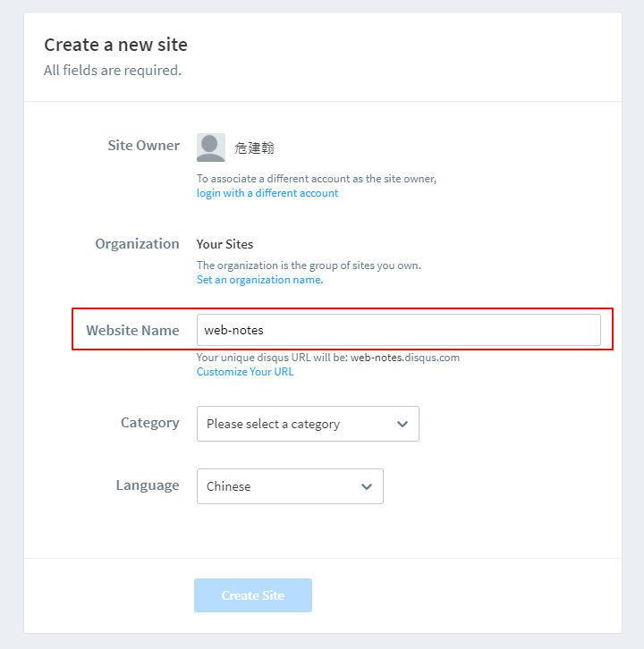644x649 pixels.
Task: Click 'Set an organization name.' link
Action: click(x=259, y=280)
